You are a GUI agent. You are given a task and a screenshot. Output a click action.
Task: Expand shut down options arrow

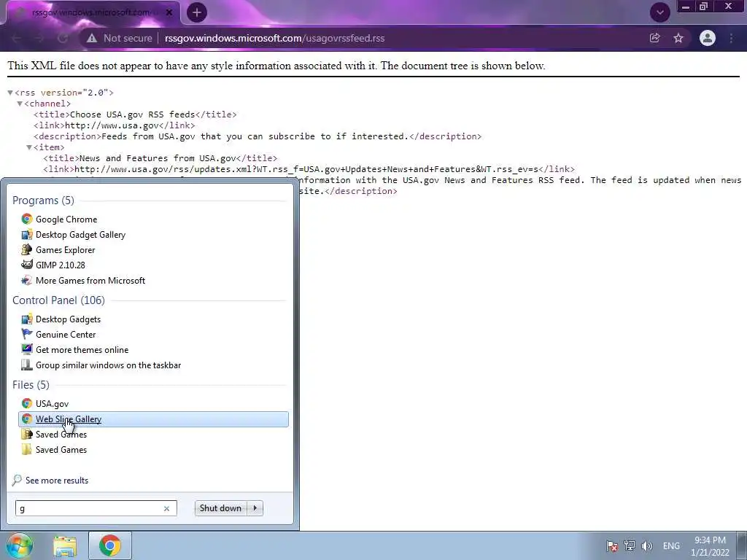pos(255,508)
